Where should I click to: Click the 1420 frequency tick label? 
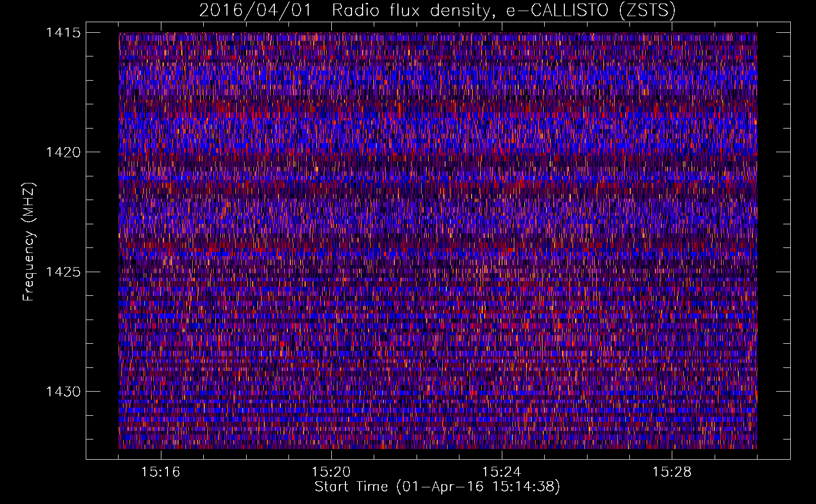point(63,152)
